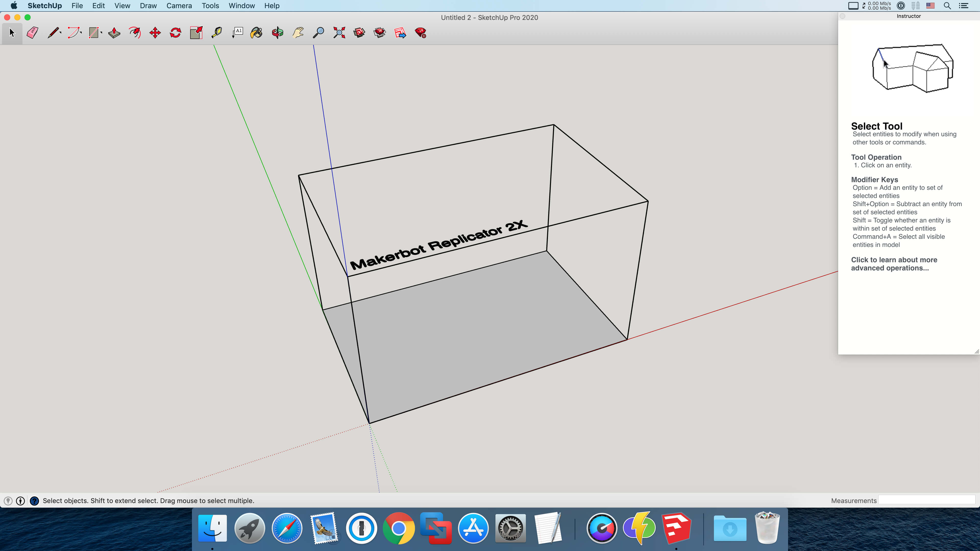
Task: Expand the Arc tool dropdown arrow
Action: [x=81, y=33]
